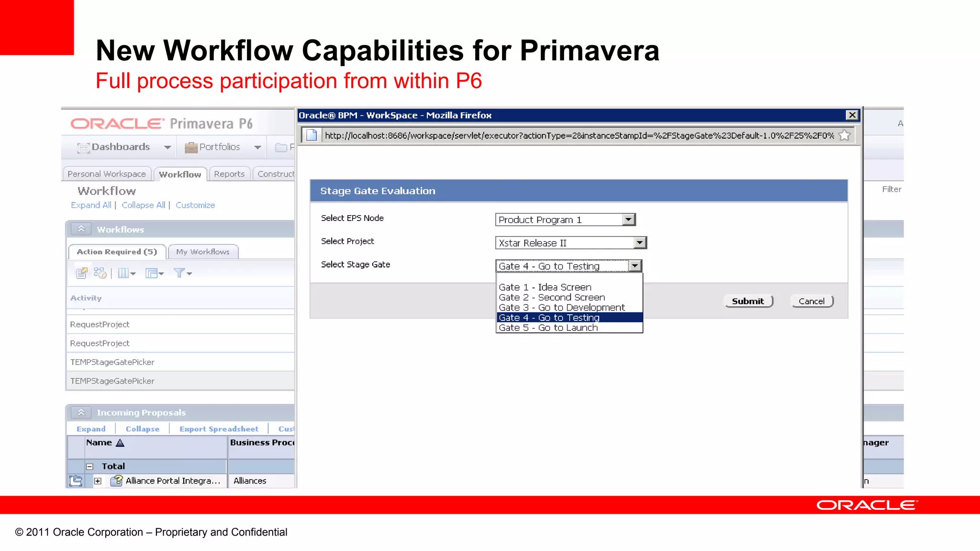Switch to the Reports tab
980x551 pixels.
(x=229, y=174)
